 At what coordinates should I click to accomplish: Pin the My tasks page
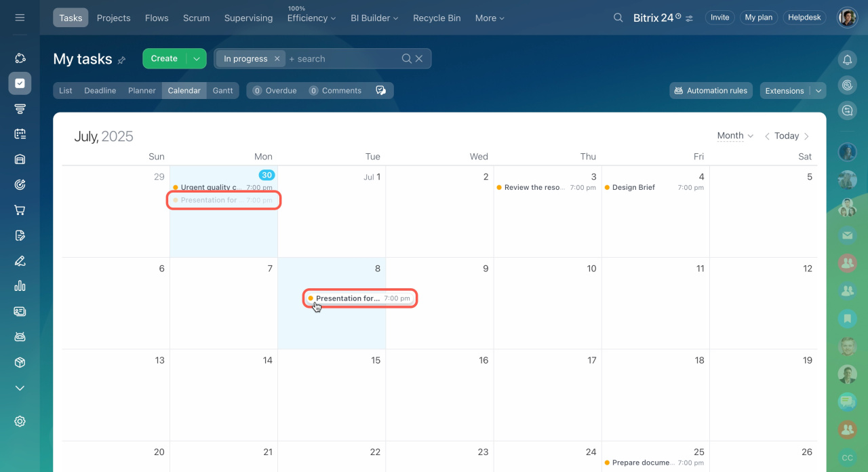[x=122, y=60]
